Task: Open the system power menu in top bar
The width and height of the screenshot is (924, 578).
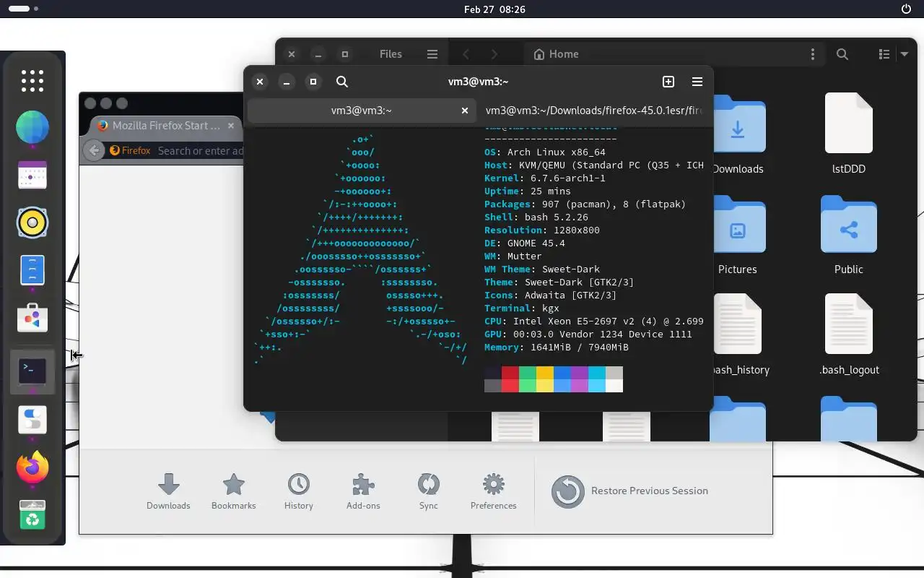Action: pos(907,9)
